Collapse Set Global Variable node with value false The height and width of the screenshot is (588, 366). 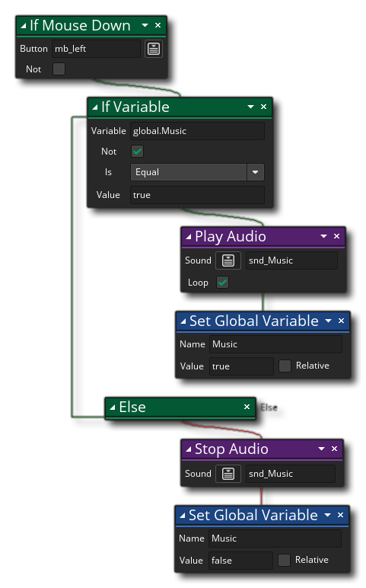[183, 516]
